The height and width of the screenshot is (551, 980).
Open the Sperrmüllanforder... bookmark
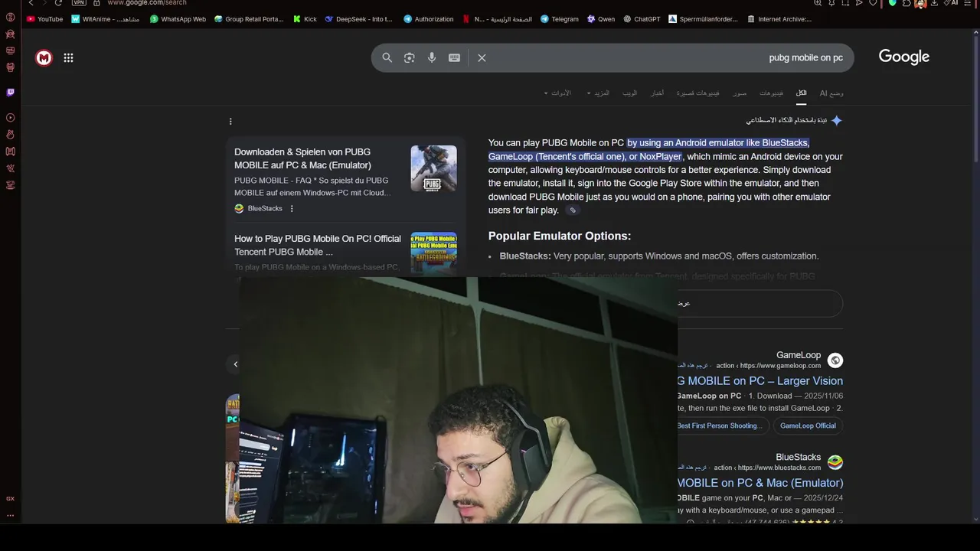pos(704,19)
